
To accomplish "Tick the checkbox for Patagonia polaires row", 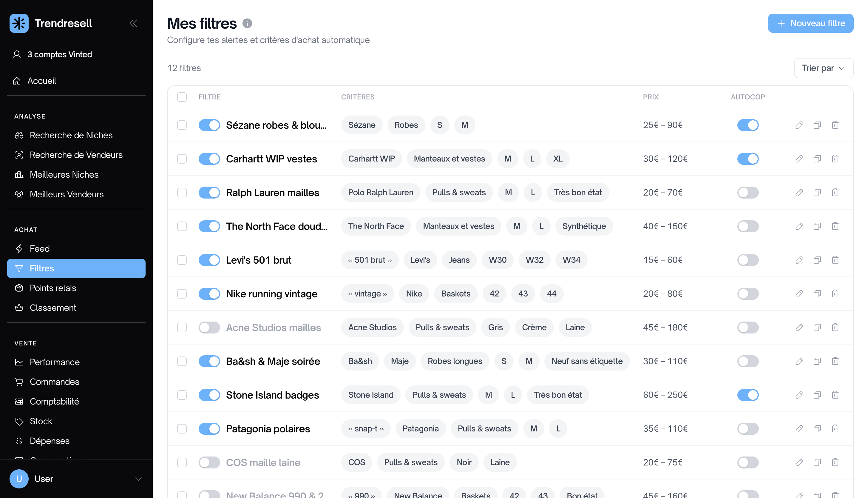I will 182,428.
